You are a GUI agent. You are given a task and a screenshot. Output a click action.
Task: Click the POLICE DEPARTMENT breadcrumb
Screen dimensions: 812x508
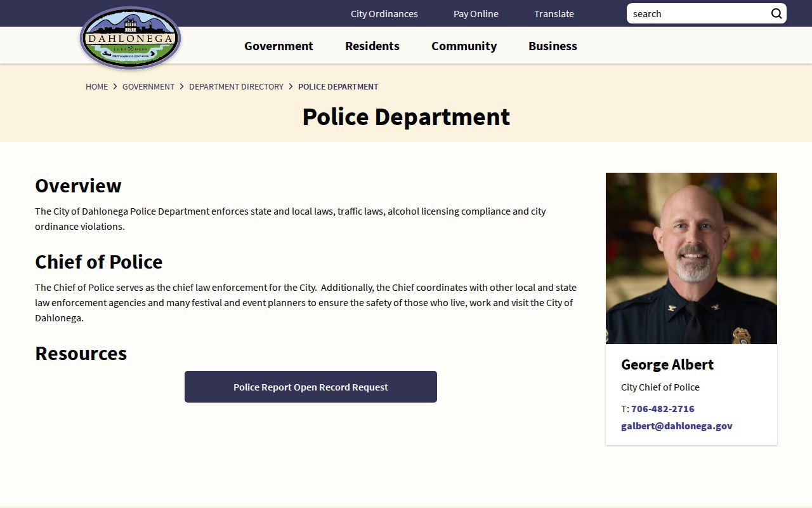click(x=338, y=86)
